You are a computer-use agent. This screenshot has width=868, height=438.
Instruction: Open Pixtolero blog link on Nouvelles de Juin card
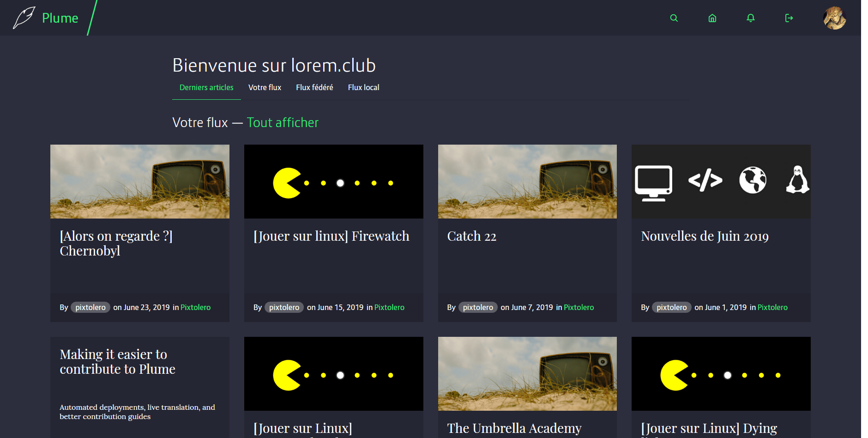(x=772, y=307)
